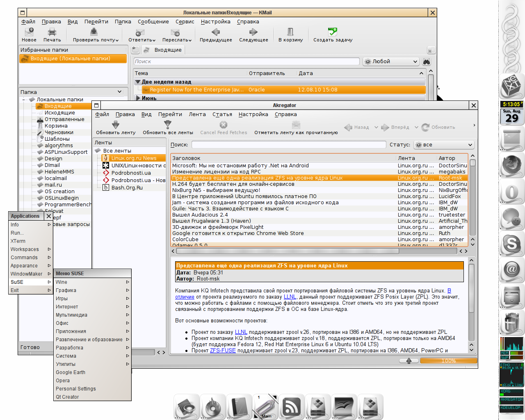This screenshot has width=525, height=420.
Task: Open the Статья menu in Akregator
Action: (222, 114)
